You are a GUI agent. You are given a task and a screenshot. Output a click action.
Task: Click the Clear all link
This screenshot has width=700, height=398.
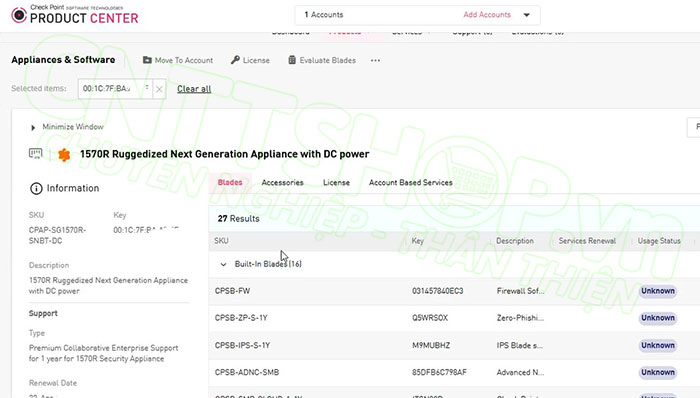(194, 89)
